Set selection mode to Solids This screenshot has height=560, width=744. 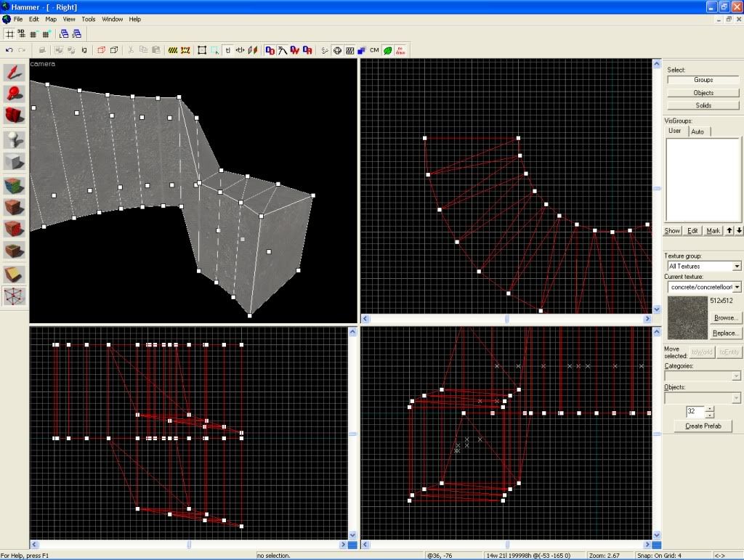703,105
